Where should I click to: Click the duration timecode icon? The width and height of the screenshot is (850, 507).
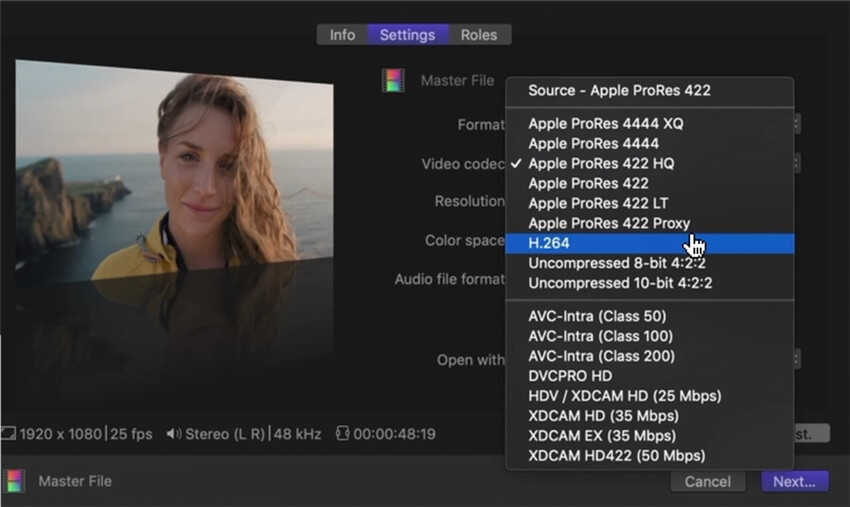pos(342,433)
